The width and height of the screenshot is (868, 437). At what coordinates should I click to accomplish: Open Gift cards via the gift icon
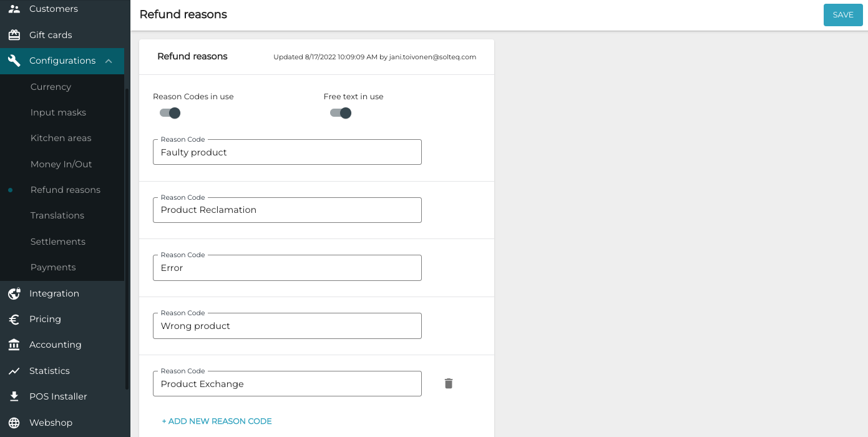click(x=14, y=35)
